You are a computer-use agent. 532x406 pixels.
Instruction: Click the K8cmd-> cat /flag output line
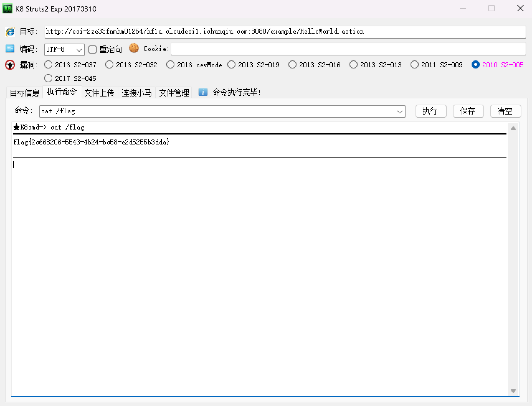pos(49,127)
